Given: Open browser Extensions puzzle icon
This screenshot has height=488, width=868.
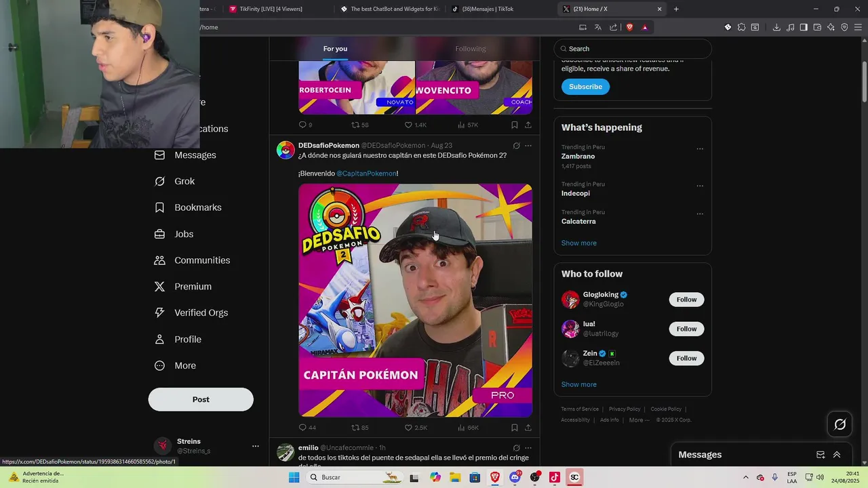Looking at the screenshot, I should (x=741, y=27).
